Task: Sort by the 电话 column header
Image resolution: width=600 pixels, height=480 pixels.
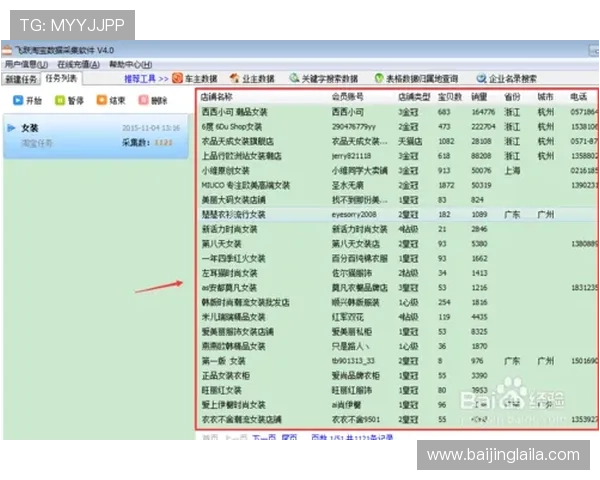Action: tap(579, 97)
